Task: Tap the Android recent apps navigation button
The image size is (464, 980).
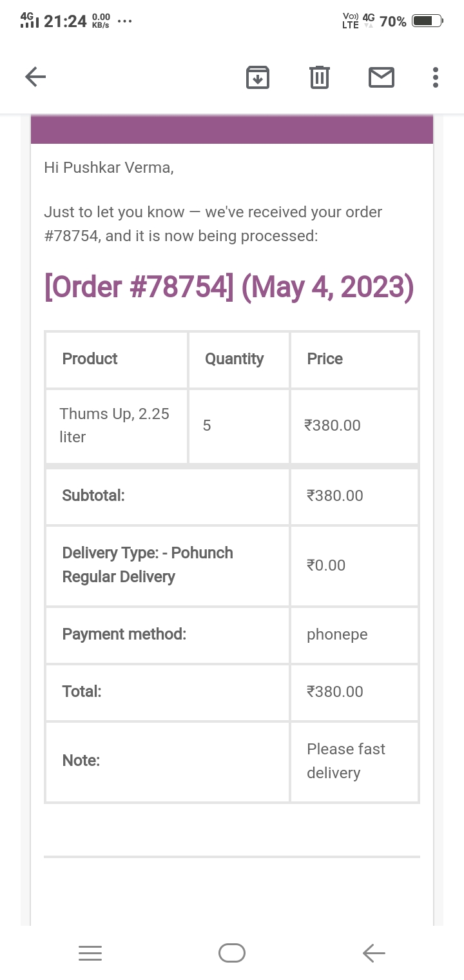Action: coord(90,953)
